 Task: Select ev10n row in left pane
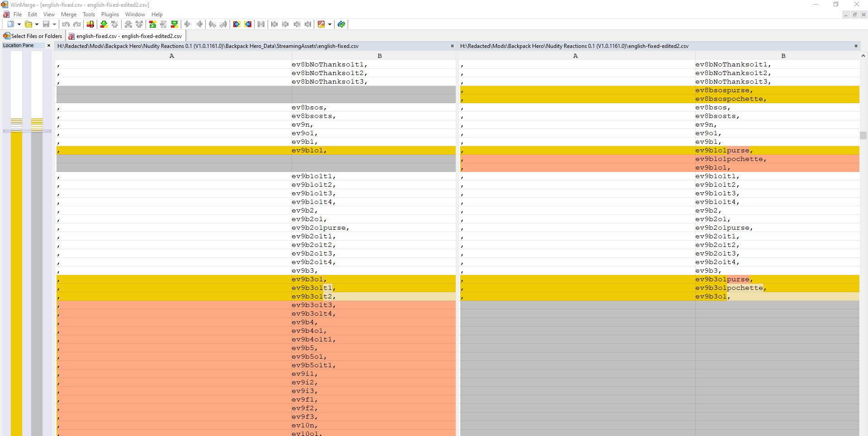(256, 425)
